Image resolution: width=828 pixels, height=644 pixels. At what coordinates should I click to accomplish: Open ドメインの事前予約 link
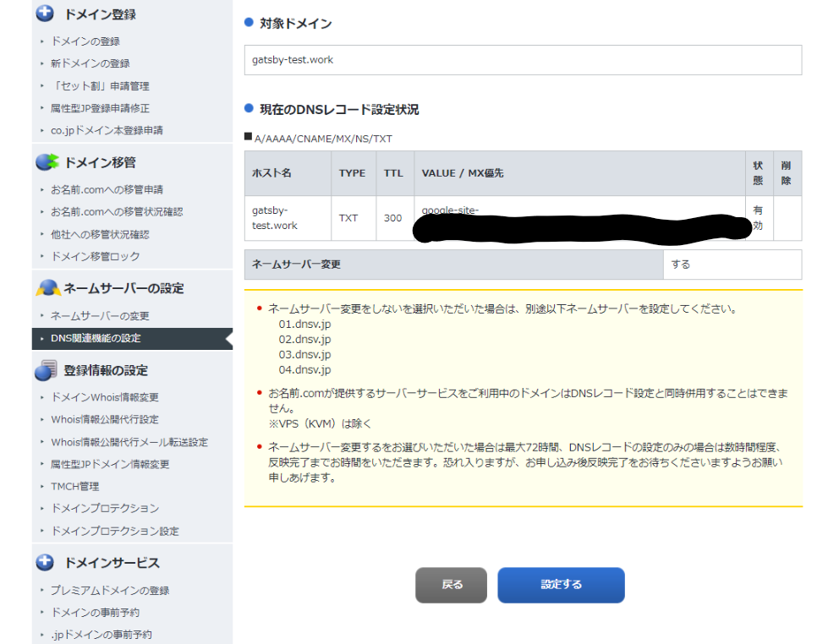coord(95,613)
